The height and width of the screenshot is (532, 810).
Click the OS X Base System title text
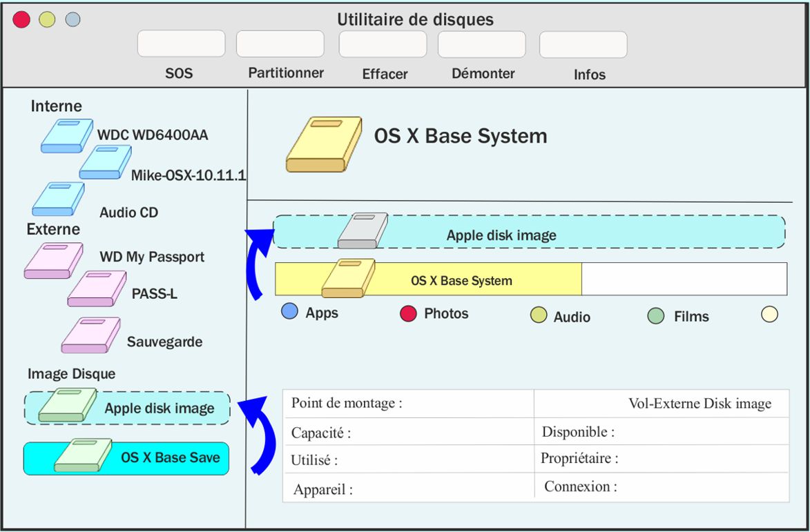(x=461, y=136)
